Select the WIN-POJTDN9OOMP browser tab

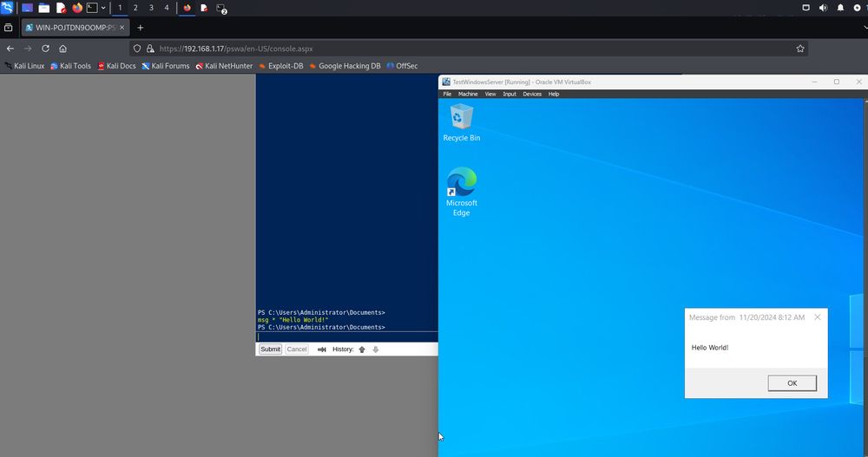[x=76, y=27]
